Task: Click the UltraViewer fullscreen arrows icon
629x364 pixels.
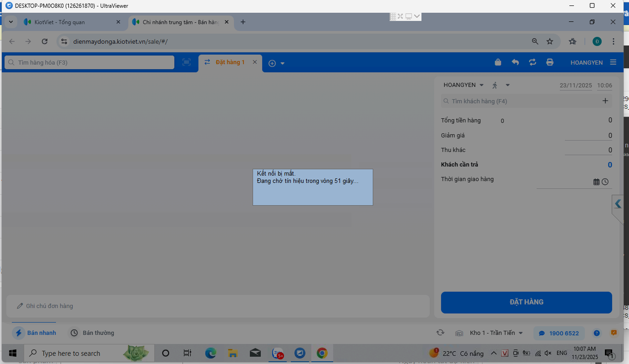Action: tap(400, 16)
